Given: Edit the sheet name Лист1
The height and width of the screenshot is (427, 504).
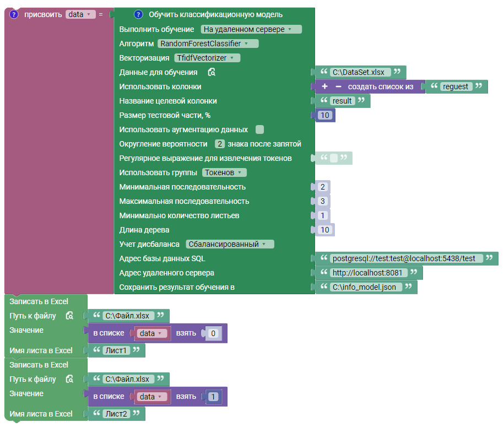Looking at the screenshot, I should 116,350.
